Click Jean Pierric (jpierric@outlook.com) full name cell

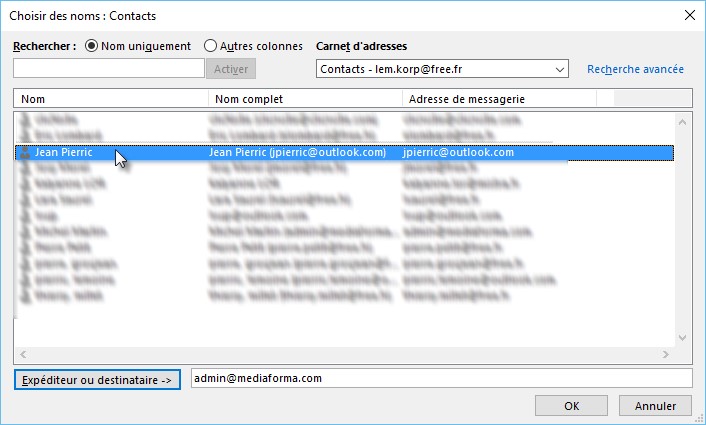(x=297, y=152)
